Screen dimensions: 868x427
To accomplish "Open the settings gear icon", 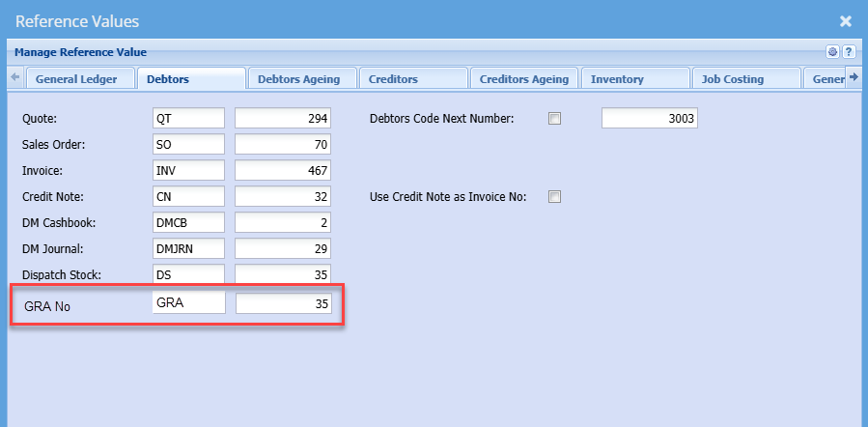I will (x=832, y=52).
